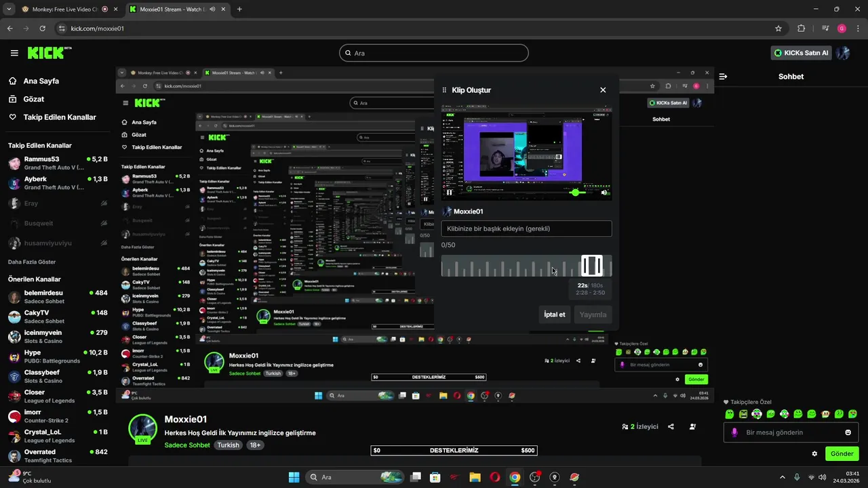Click the 18+ tag below title

pyautogui.click(x=255, y=445)
